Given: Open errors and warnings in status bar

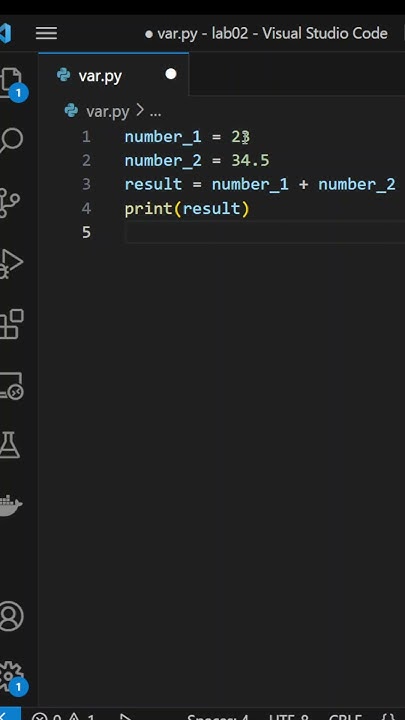Looking at the screenshot, I should 63,716.
